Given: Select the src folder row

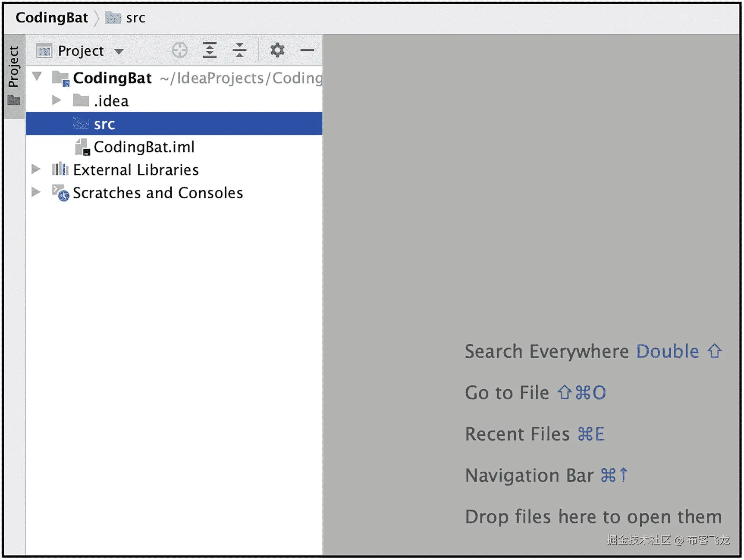Looking at the screenshot, I should coord(174,124).
